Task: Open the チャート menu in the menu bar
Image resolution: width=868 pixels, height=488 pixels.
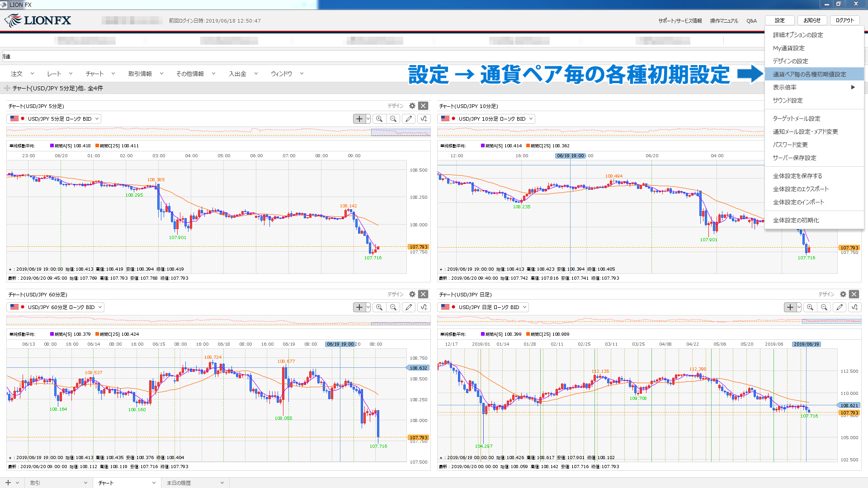Action: [x=95, y=73]
